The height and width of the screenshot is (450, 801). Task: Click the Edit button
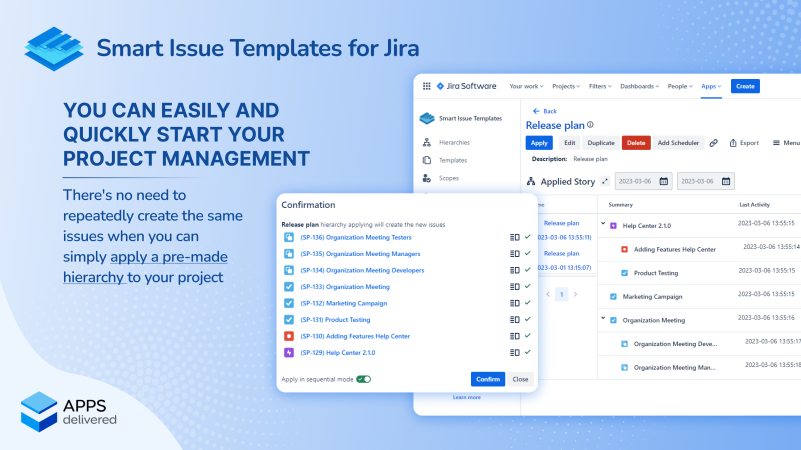(570, 143)
